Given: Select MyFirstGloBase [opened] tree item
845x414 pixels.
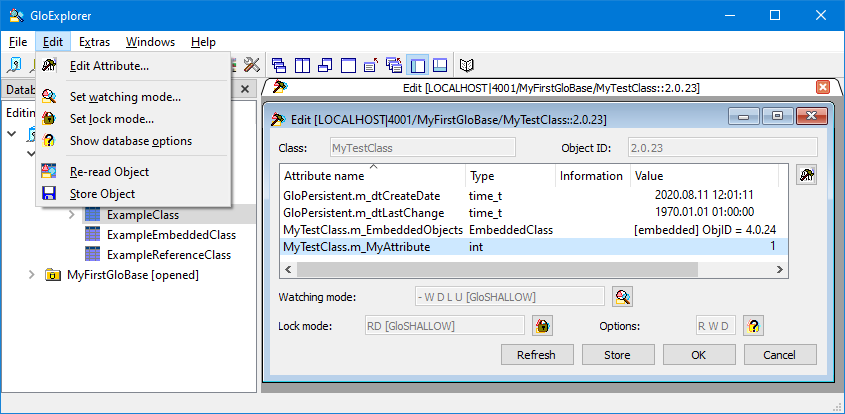Looking at the screenshot, I should 133,275.
